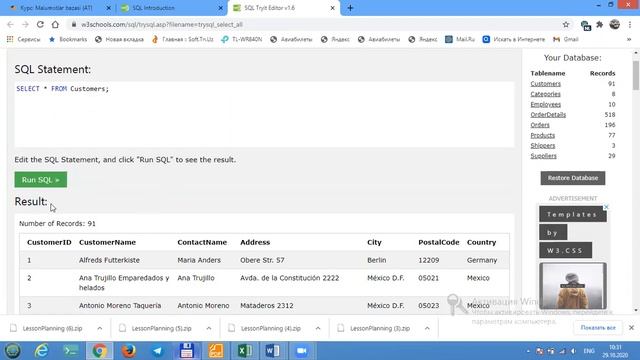
Task: Open Zoom from the taskbar
Action: pyautogui.click(x=302, y=351)
